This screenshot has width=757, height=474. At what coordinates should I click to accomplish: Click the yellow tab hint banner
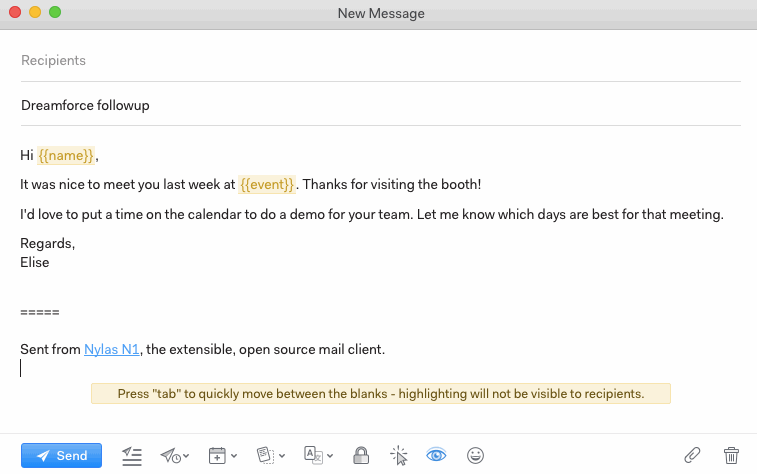pyautogui.click(x=380, y=394)
